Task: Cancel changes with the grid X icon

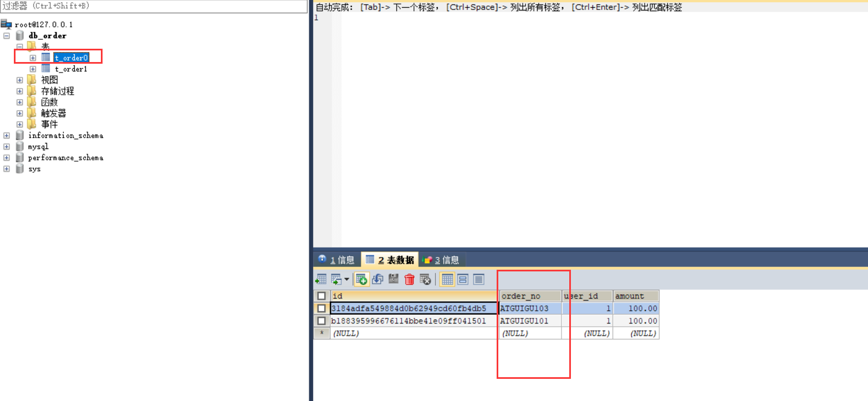Action: [425, 279]
